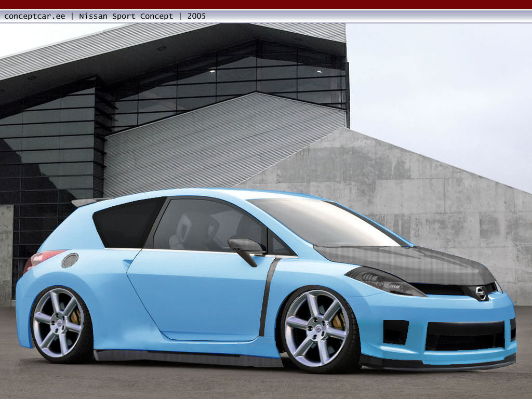
Task: Click the round fuel filler cap
Action: (70, 260)
